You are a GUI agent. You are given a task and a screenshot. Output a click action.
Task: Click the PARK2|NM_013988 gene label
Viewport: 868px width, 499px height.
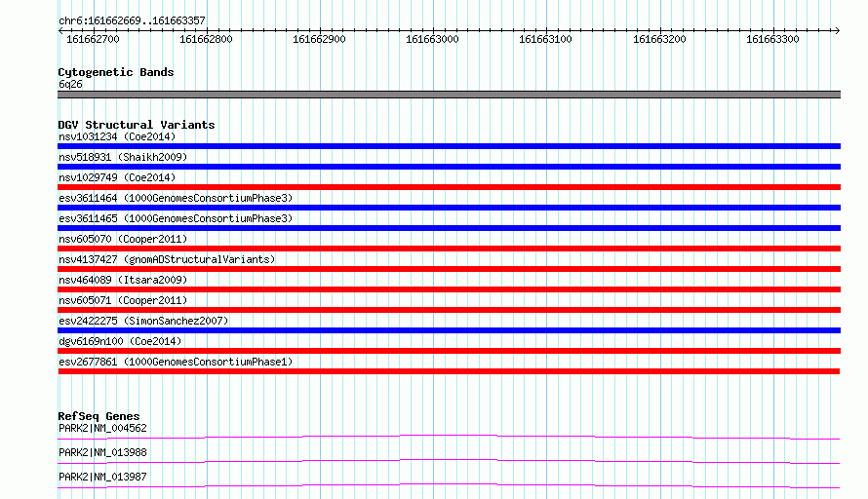coord(102,452)
